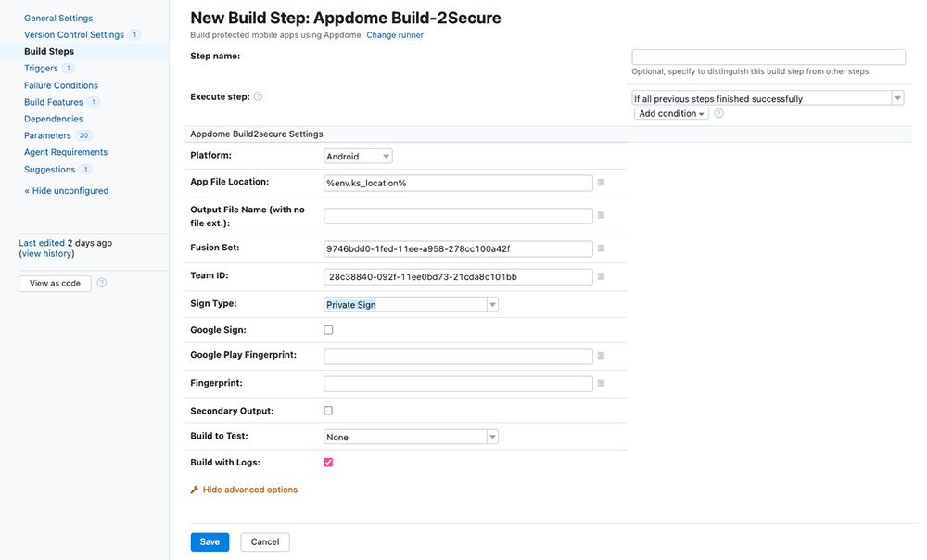Viewport: 927px width, 560px height.
Task: Open Version Control Settings in sidebar
Action: coord(73,34)
